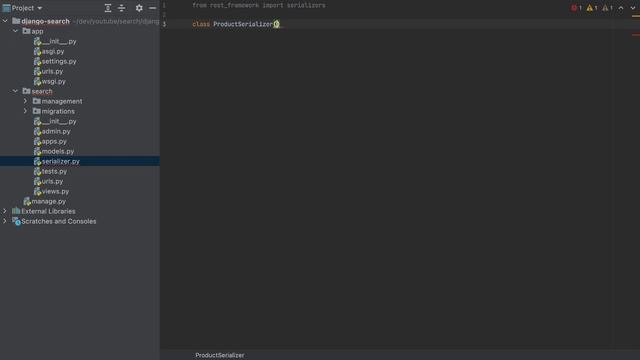
Task: Open views.py file
Action: point(55,191)
